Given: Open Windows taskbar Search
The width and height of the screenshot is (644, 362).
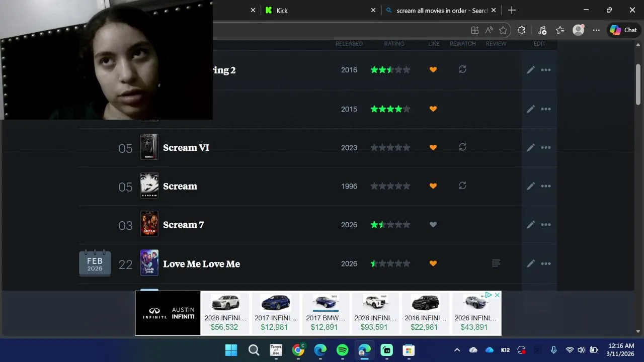Looking at the screenshot, I should click(x=254, y=350).
